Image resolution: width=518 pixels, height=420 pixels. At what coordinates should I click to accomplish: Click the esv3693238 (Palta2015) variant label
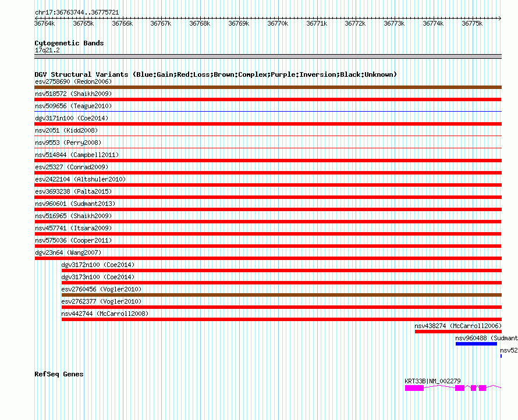[x=73, y=191]
